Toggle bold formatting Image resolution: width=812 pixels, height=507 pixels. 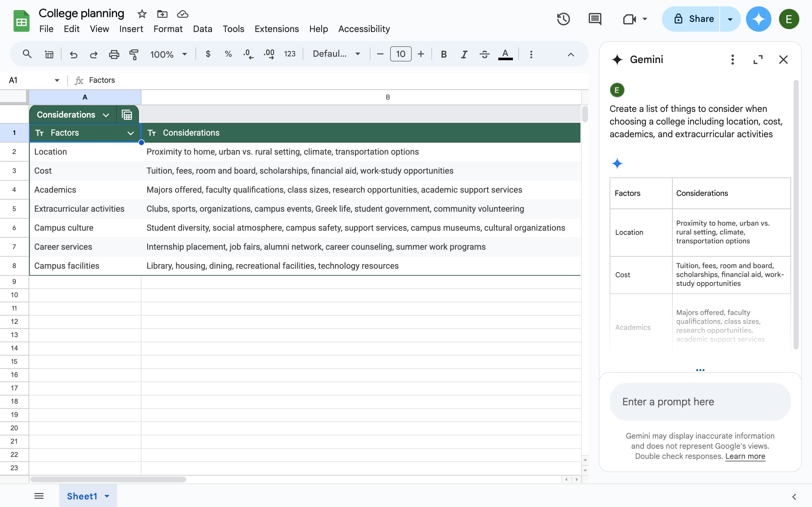(443, 54)
